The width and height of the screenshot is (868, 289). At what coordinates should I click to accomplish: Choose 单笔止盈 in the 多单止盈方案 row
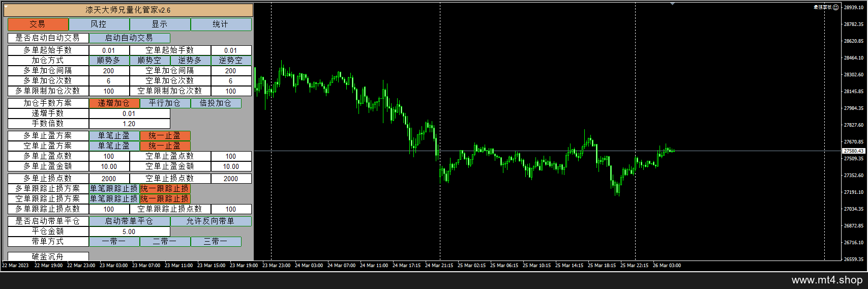114,135
